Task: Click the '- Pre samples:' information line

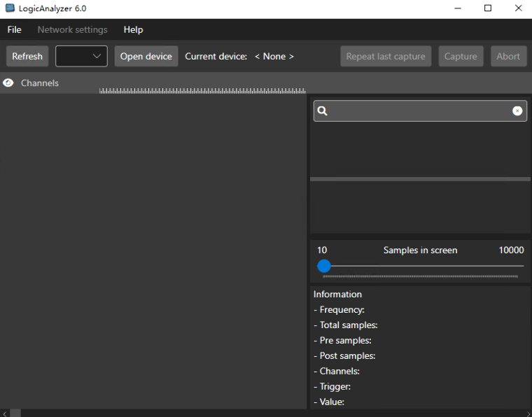Action: tap(342, 340)
